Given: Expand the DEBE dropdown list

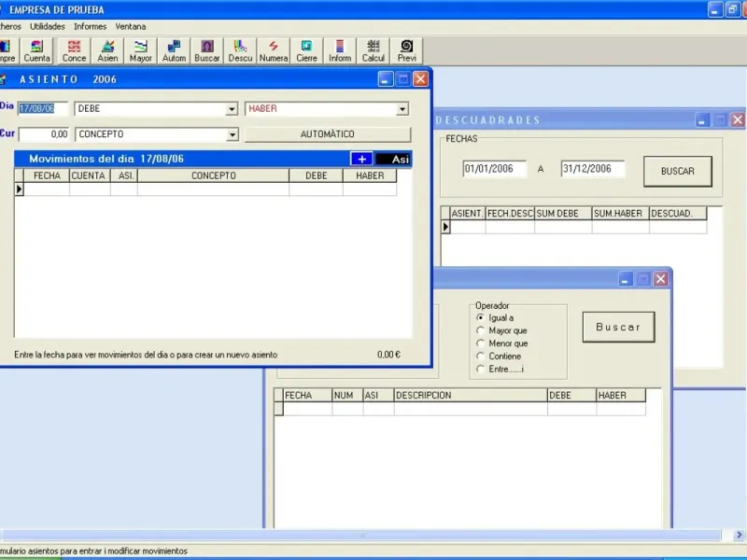Looking at the screenshot, I should (232, 109).
